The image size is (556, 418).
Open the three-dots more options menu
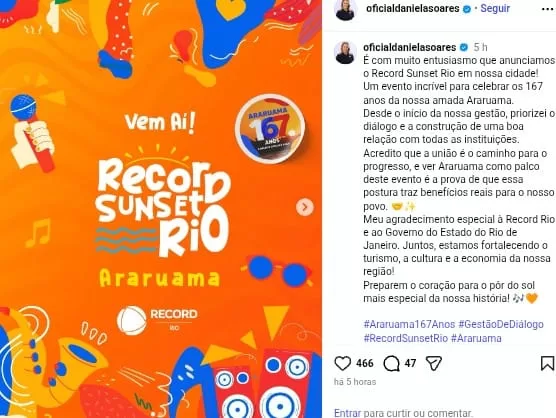point(547,9)
